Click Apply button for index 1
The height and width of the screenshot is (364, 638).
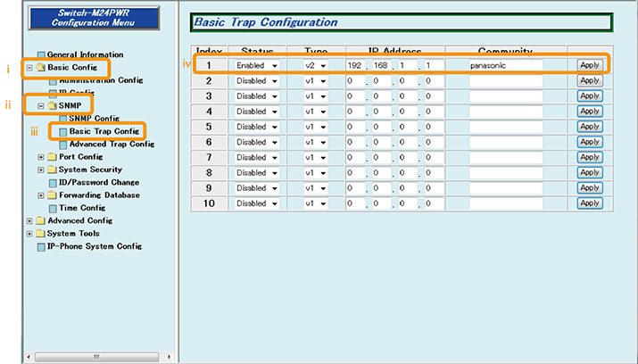click(589, 66)
